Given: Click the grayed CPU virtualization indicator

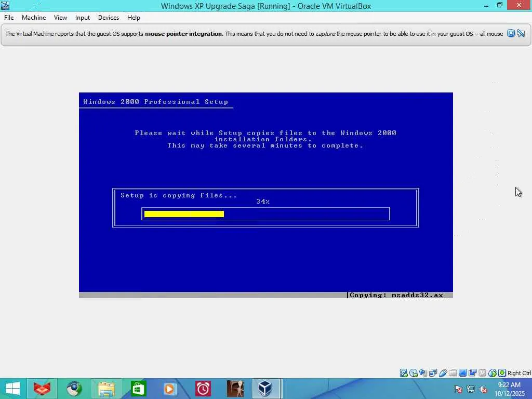Looking at the screenshot, I should (x=482, y=373).
